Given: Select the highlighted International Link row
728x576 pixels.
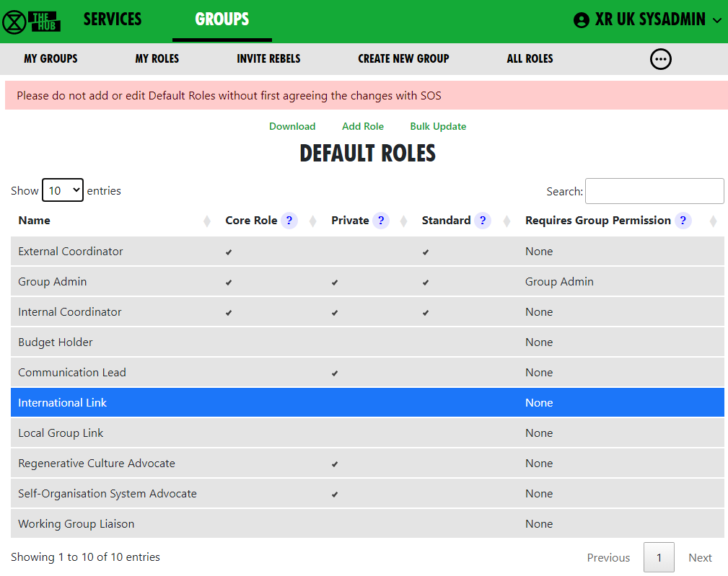Looking at the screenshot, I should pos(367,402).
